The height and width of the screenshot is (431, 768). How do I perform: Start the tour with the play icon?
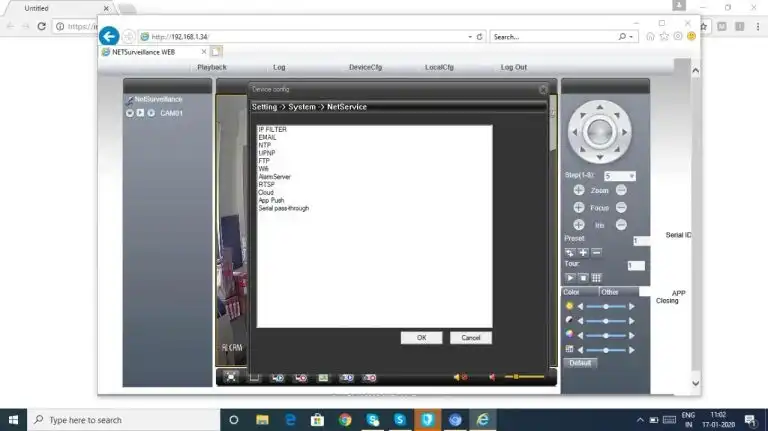[570, 277]
